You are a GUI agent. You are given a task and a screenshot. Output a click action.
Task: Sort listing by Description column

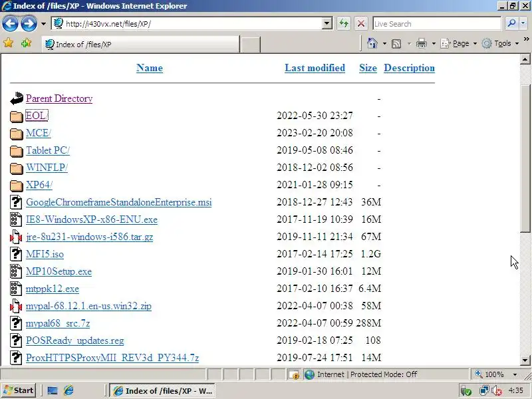click(409, 68)
